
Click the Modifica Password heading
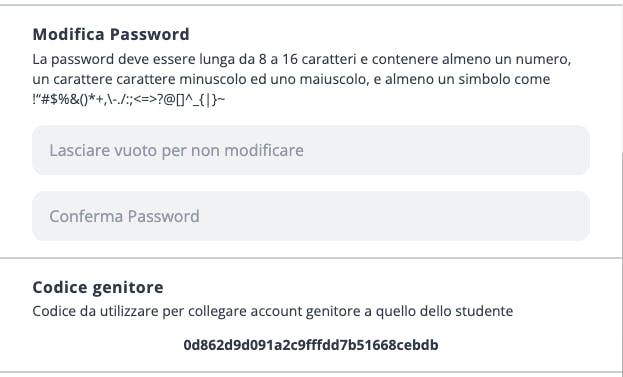[111, 34]
